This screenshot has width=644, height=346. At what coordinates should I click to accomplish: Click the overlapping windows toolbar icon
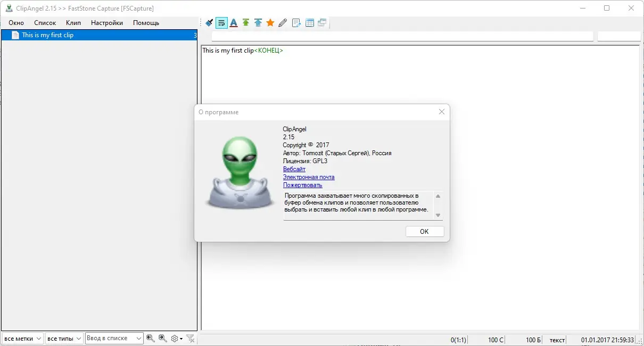(322, 23)
